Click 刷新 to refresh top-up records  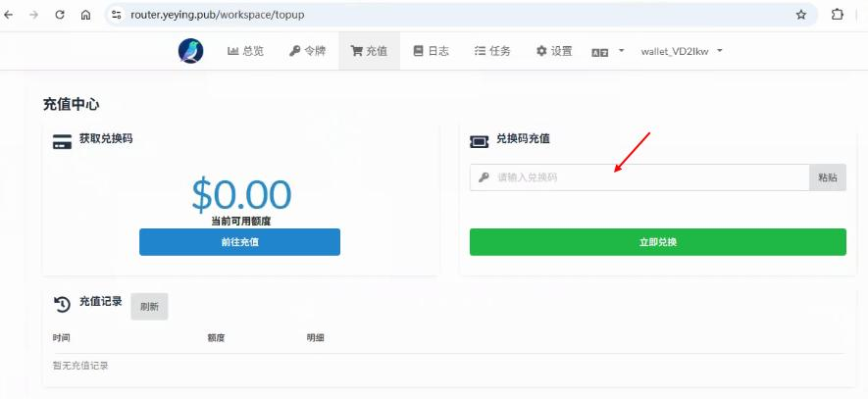click(149, 306)
